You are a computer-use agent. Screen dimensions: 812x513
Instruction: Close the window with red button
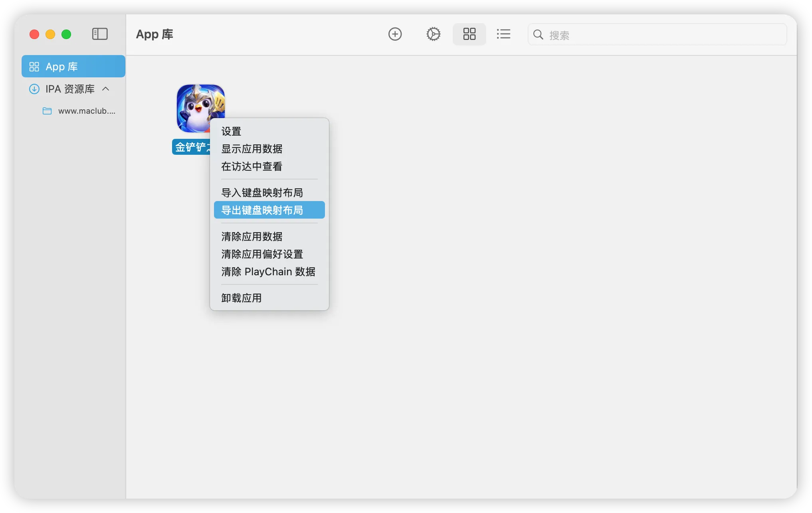(x=34, y=34)
